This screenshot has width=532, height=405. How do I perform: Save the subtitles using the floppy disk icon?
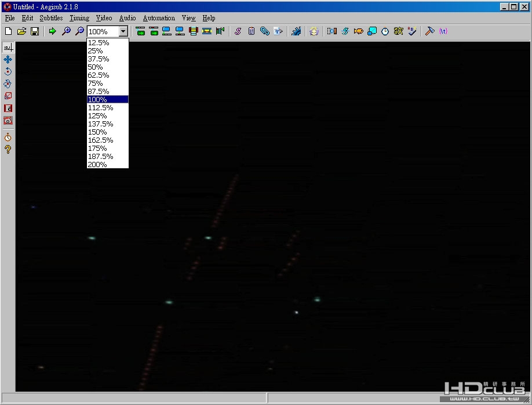(35, 31)
